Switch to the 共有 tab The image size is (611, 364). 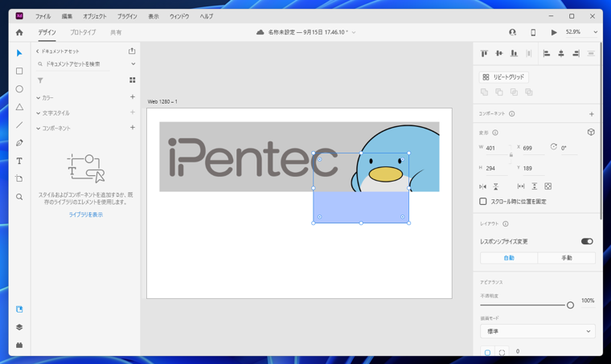(116, 32)
